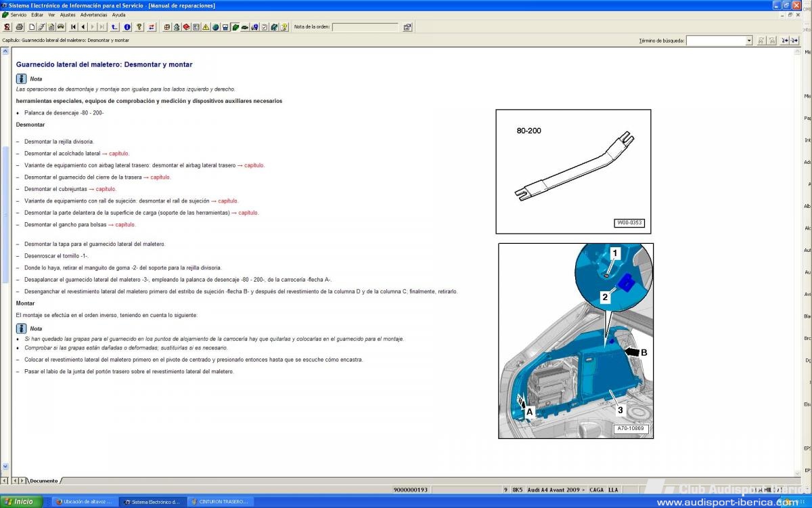Image resolution: width=812 pixels, height=508 pixels.
Task: Click the yellow warning triangle toolbar icon
Action: point(206,27)
